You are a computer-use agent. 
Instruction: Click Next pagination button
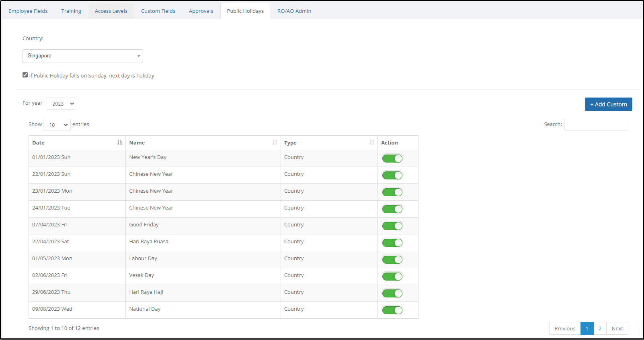coord(617,328)
